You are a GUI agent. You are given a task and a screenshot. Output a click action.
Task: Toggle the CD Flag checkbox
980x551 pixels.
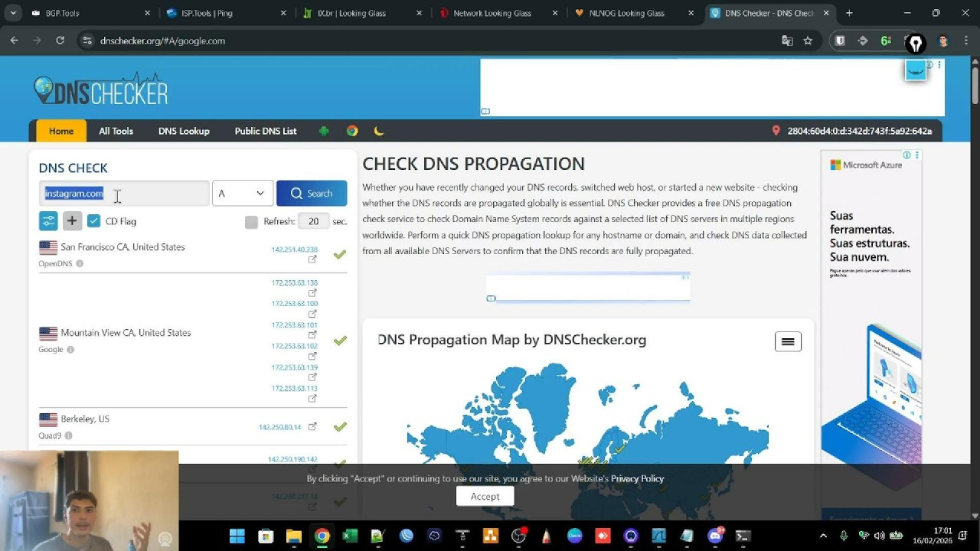click(x=93, y=221)
